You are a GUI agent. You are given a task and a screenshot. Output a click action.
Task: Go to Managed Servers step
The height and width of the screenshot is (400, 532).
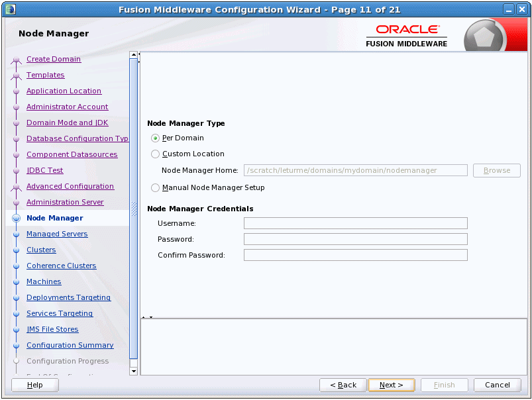click(57, 234)
